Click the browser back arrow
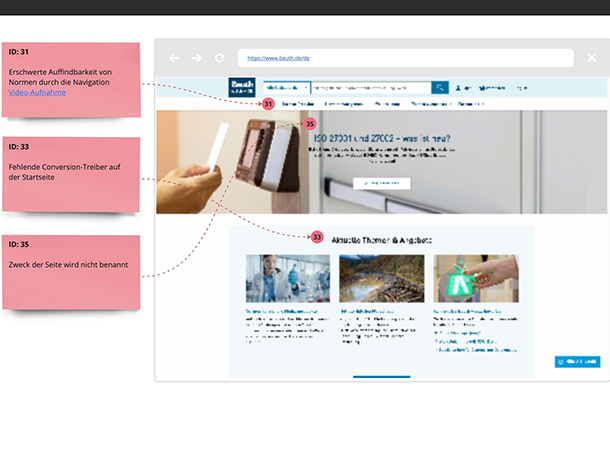Image resolution: width=610 pixels, height=456 pixels. [x=175, y=58]
